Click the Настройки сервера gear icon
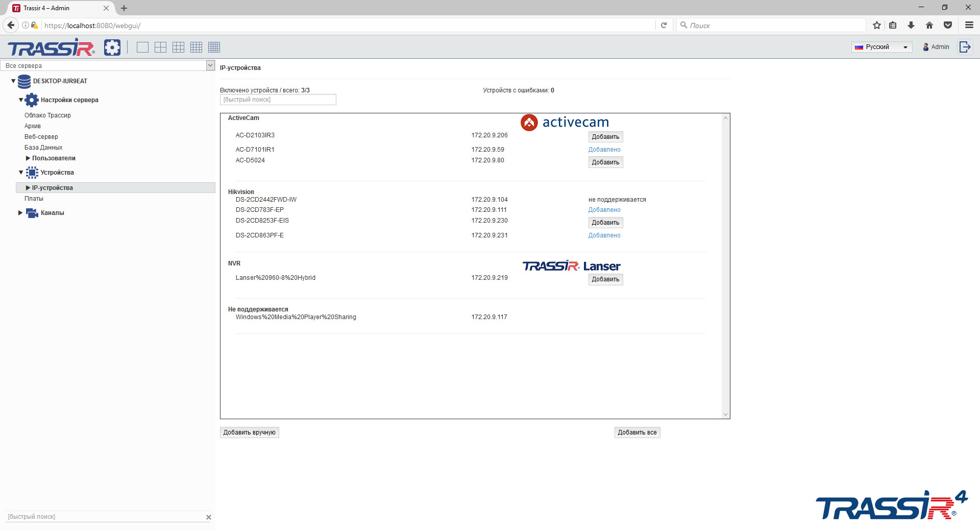 pos(31,100)
